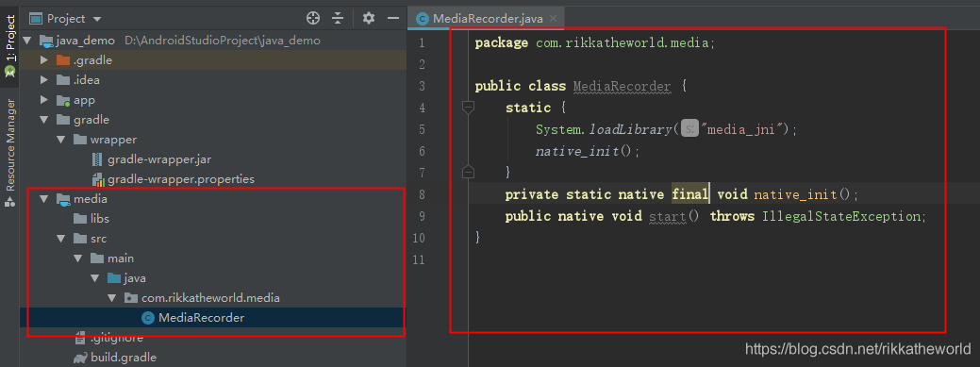
Task: Click the parameter hint badge in loadLibrary
Action: tap(689, 129)
